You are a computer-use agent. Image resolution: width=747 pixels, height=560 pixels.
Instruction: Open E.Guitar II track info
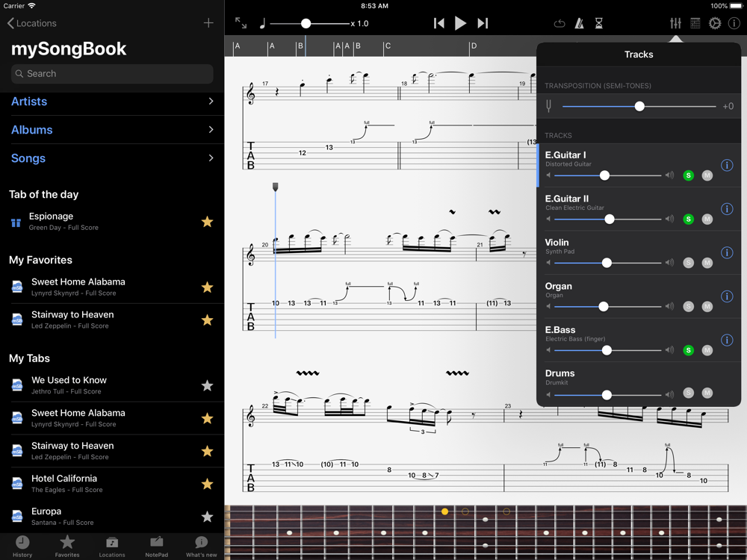727,208
